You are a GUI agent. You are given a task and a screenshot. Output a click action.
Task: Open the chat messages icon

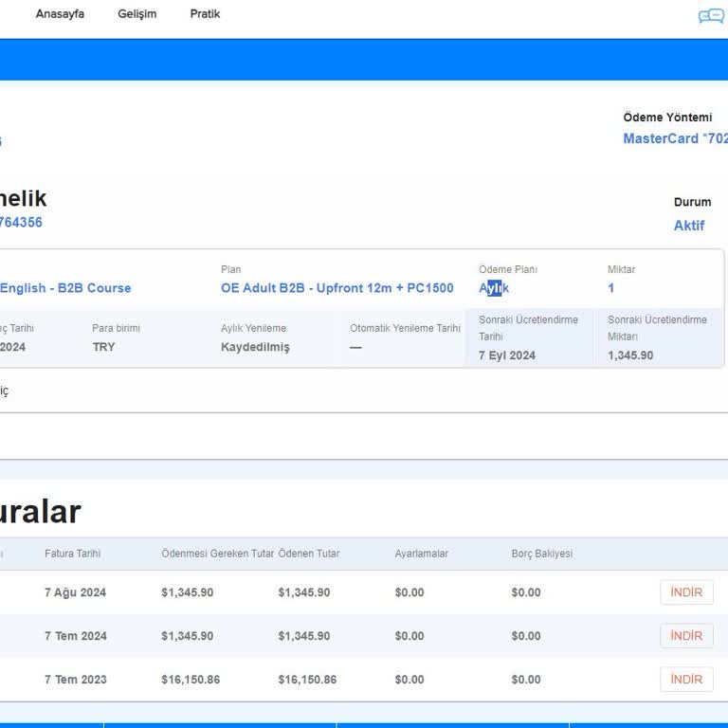pos(710,16)
